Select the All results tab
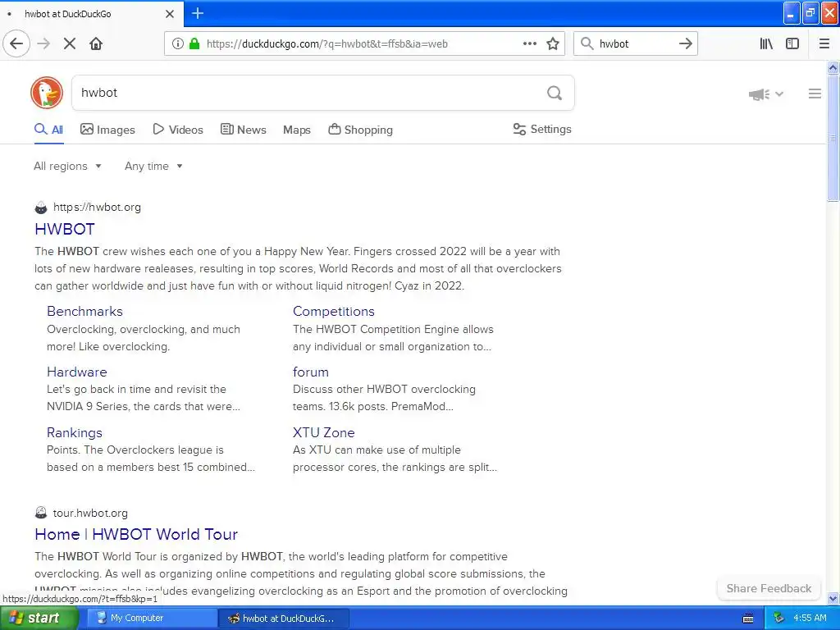 point(48,130)
